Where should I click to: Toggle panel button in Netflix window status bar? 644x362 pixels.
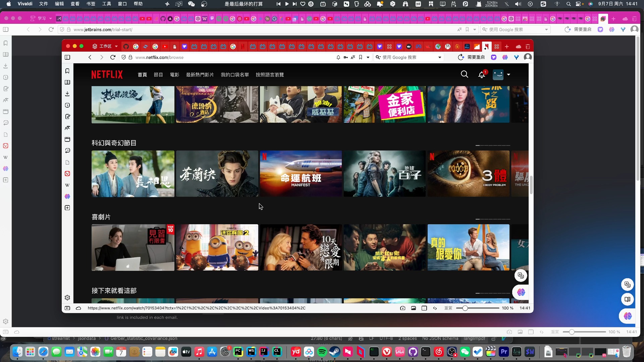click(67, 308)
